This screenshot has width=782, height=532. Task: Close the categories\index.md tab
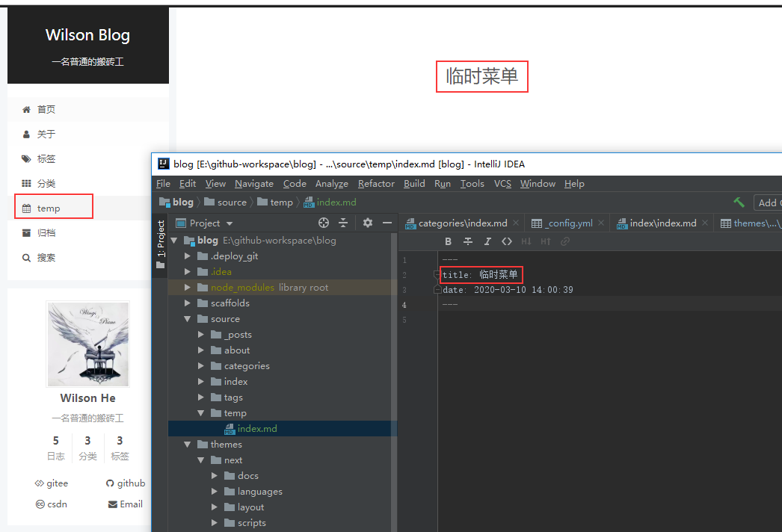click(516, 223)
